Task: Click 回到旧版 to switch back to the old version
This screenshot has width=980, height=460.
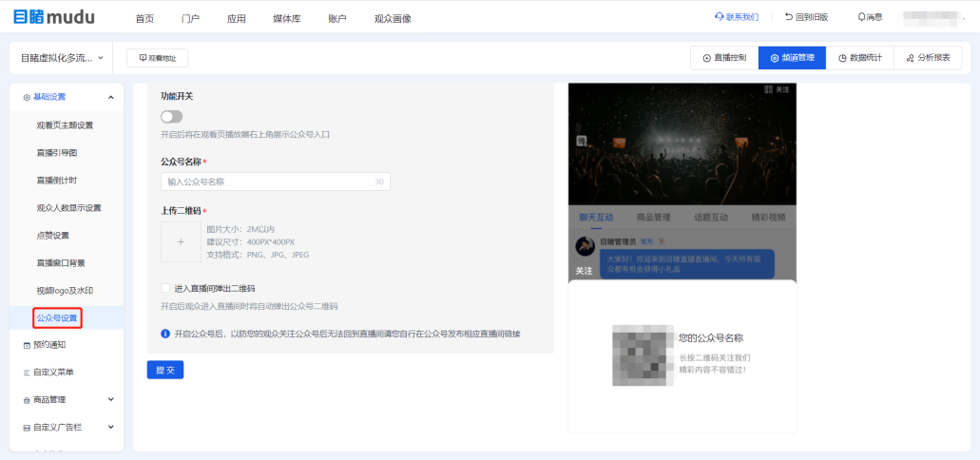Action: coord(807,17)
